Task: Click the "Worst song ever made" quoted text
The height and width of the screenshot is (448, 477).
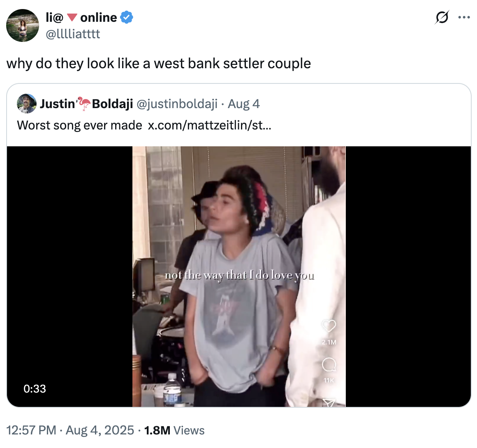Action: point(79,125)
